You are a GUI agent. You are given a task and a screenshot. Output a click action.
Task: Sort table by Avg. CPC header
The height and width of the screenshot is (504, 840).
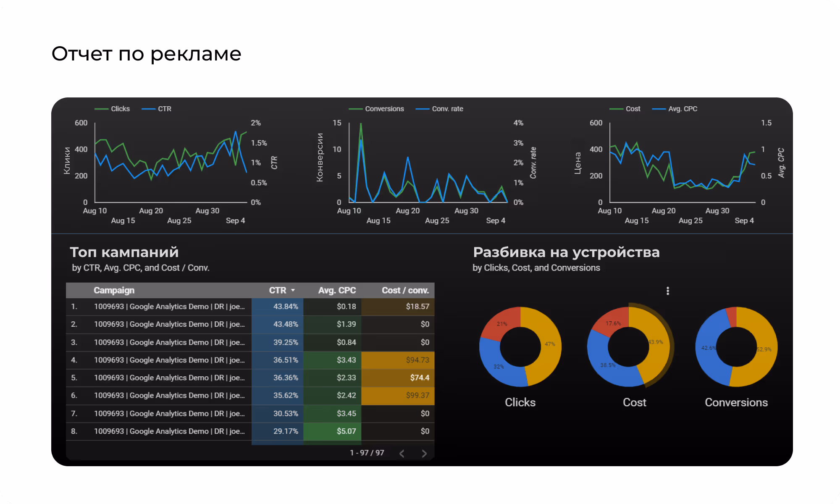[337, 290]
